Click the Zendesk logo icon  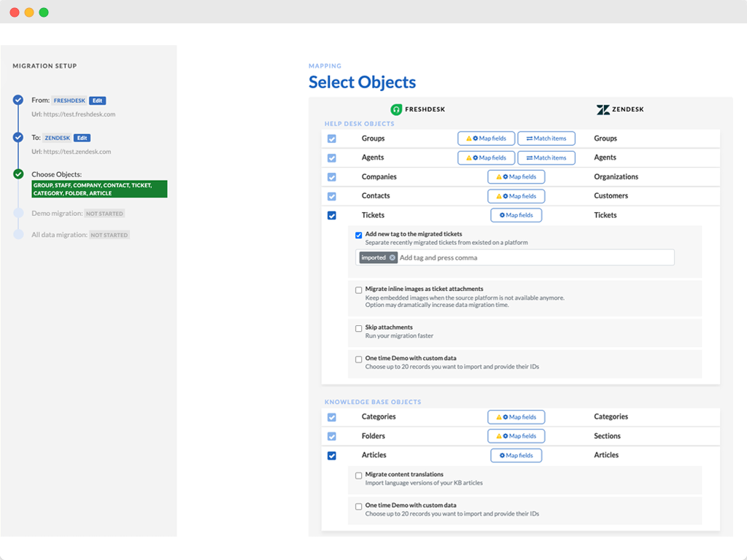tap(603, 109)
